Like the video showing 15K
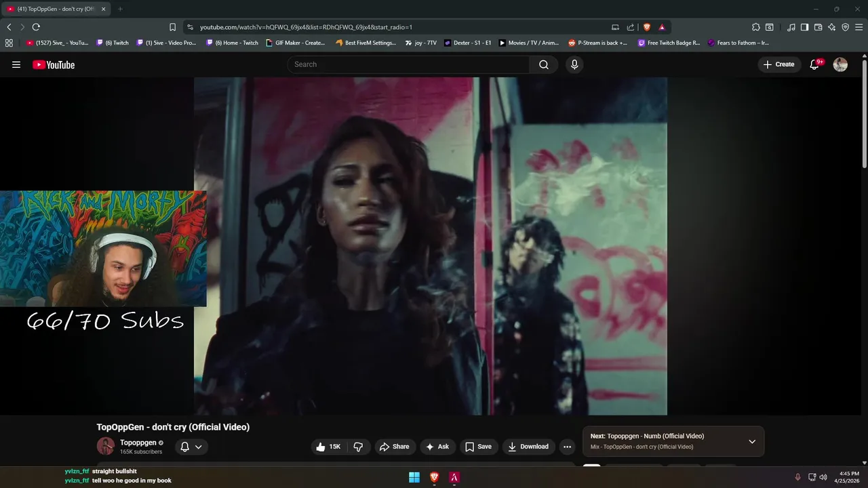The height and width of the screenshot is (488, 868). (329, 447)
